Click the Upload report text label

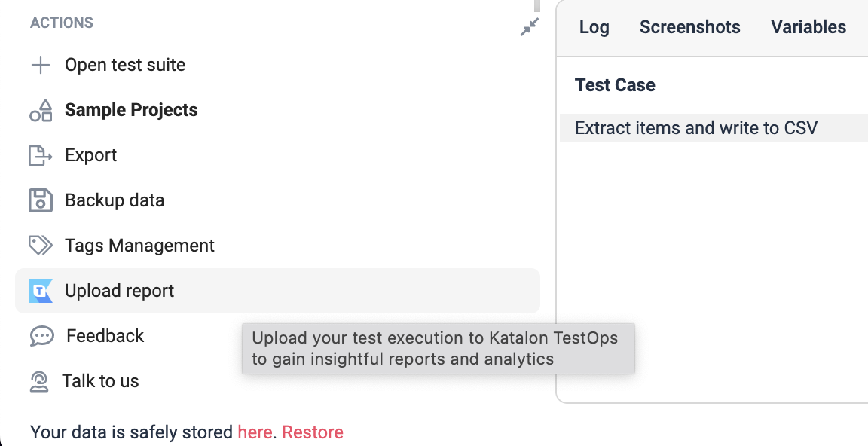[x=119, y=291]
